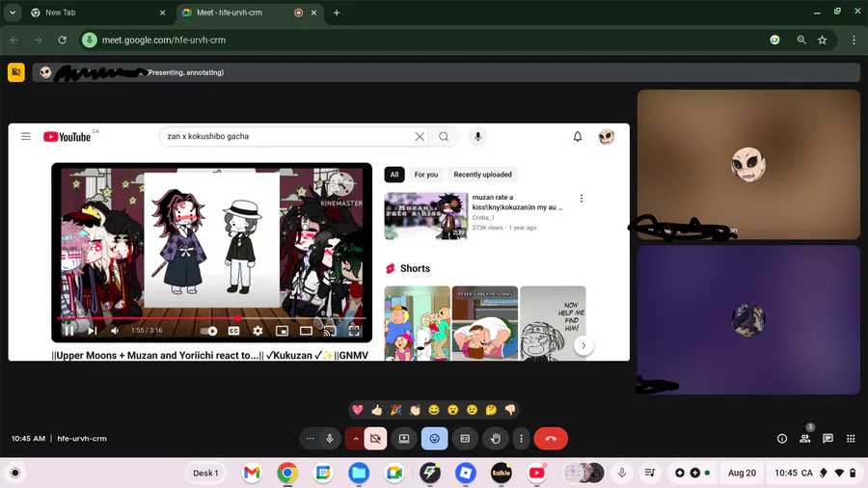Viewport: 868px width, 488px height.
Task: Send party popper reaction
Action: pos(395,410)
